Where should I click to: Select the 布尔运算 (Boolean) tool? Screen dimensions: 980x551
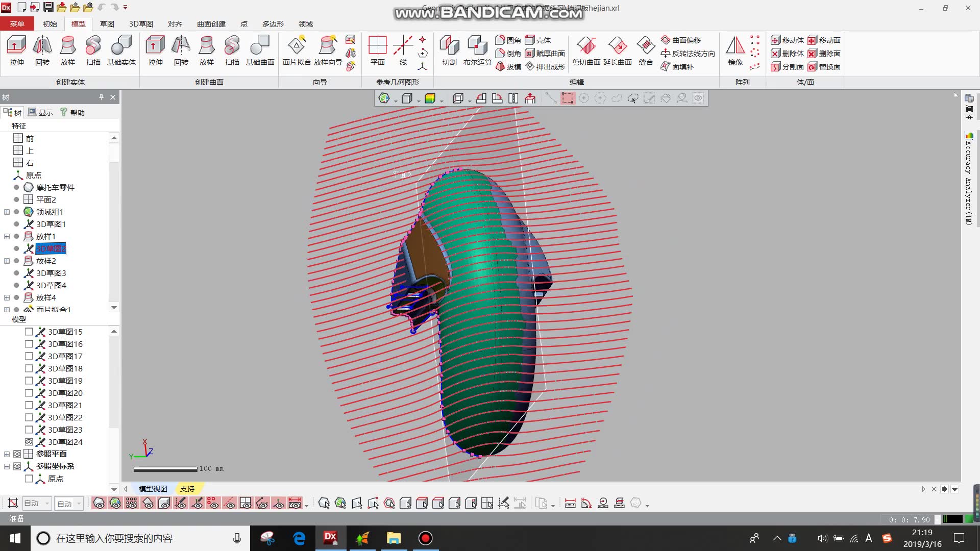477,51
